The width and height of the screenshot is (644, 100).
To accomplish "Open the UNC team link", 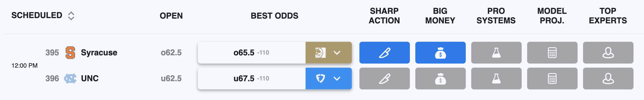I will coord(90,78).
